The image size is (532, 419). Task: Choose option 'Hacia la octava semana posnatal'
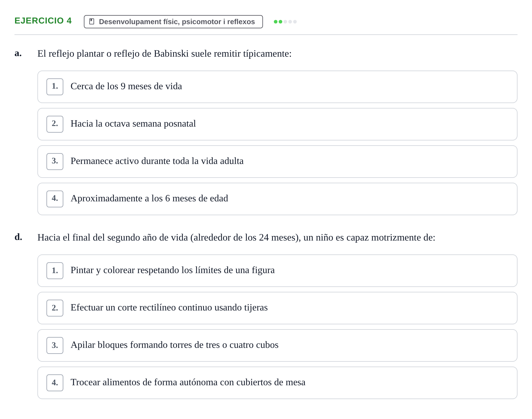click(x=277, y=124)
